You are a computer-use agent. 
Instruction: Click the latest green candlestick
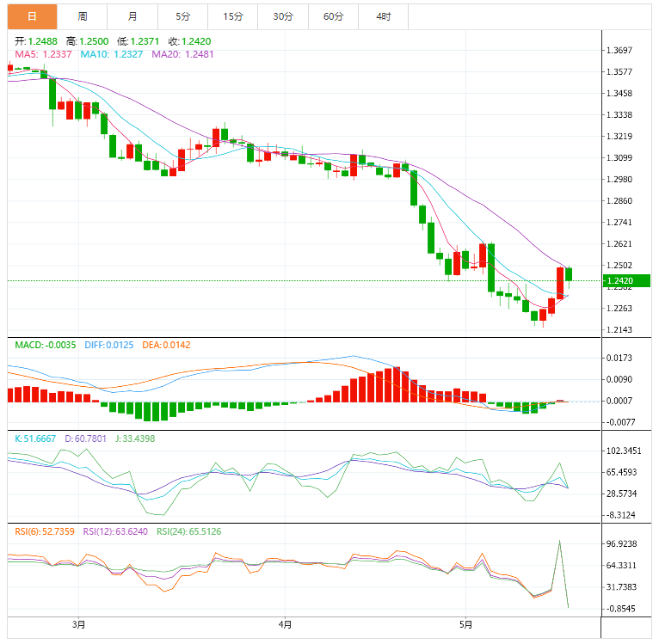click(569, 274)
